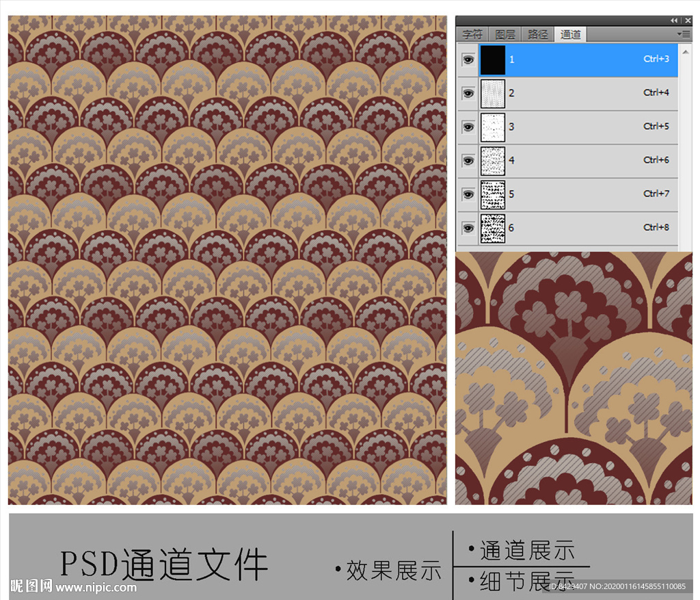Hide channel 6 with its eye icon

[468, 229]
